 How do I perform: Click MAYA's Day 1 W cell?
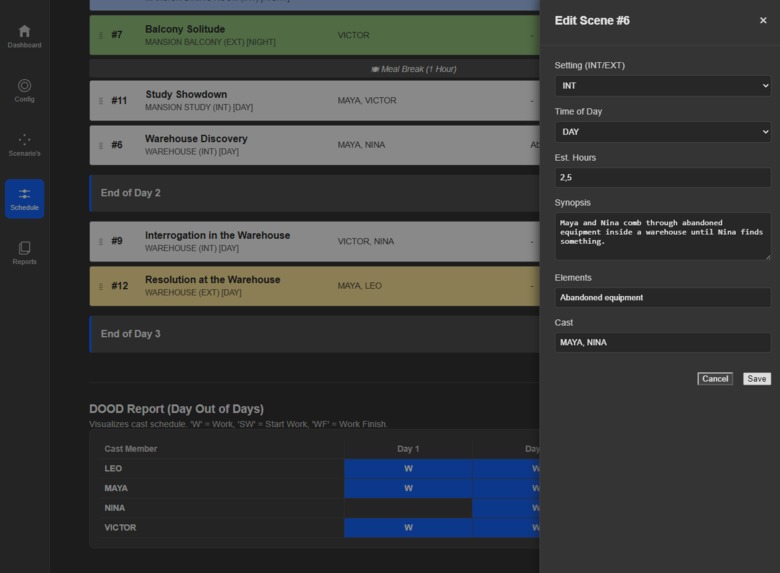click(x=408, y=488)
